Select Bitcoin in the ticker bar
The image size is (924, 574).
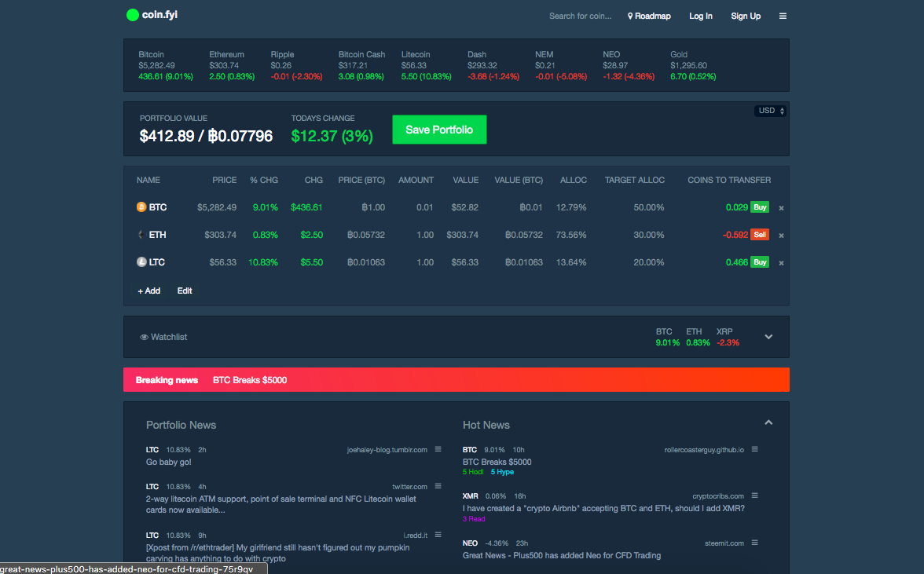coord(166,64)
